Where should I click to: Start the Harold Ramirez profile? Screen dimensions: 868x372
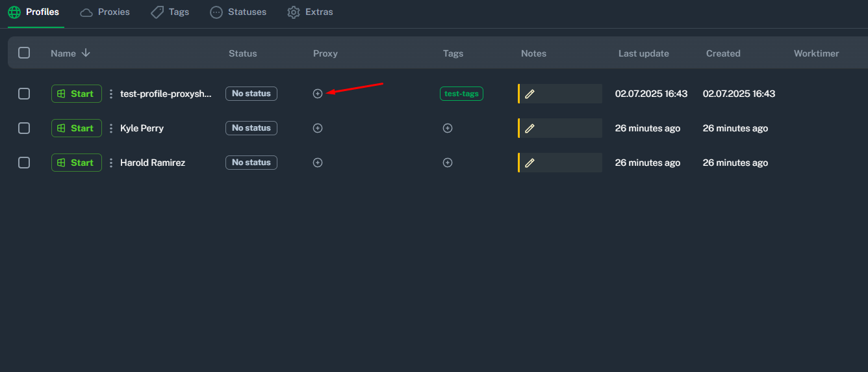tap(77, 163)
